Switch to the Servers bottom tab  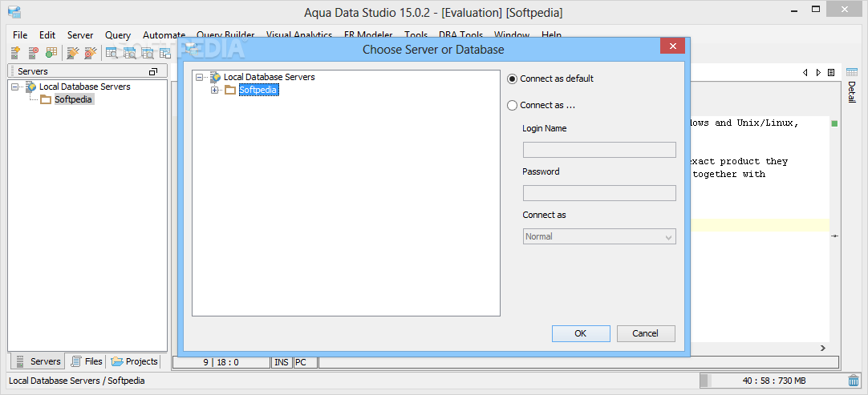(38, 361)
